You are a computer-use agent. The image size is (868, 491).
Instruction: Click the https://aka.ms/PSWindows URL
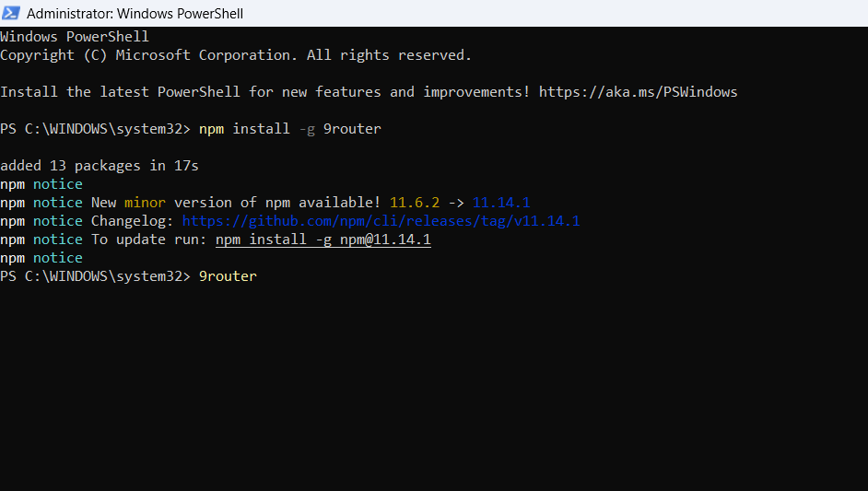point(638,92)
